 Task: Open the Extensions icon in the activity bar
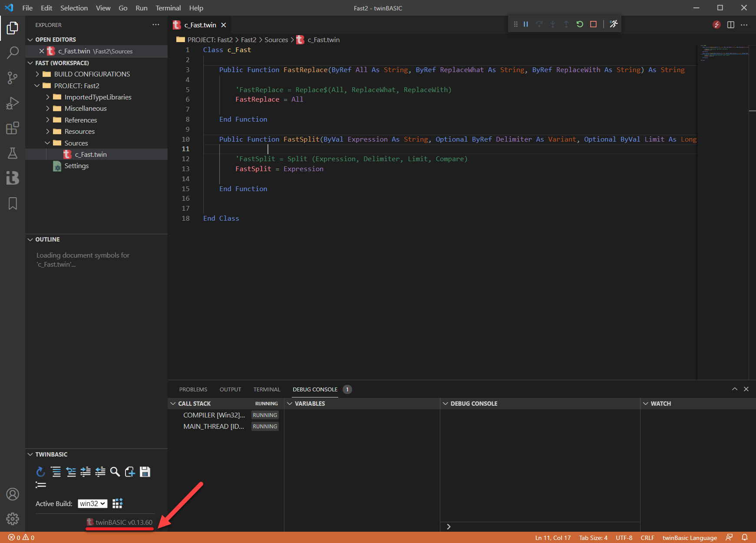pos(13,128)
